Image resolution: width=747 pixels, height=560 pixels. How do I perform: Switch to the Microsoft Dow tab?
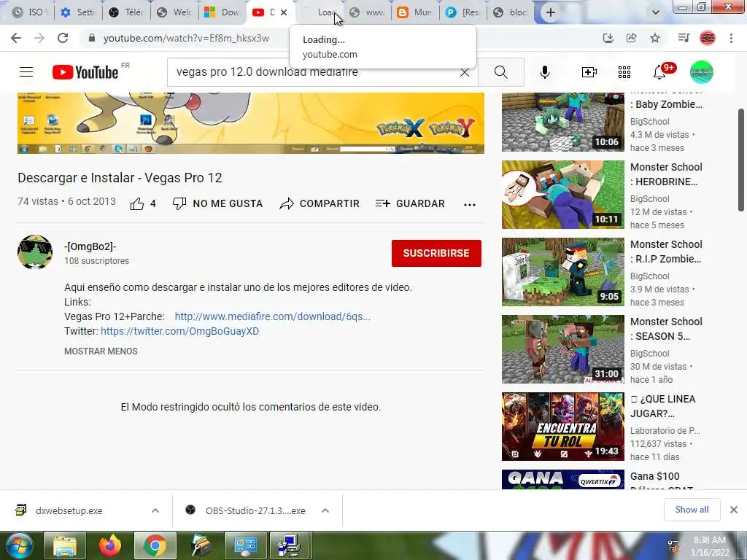[x=222, y=12]
